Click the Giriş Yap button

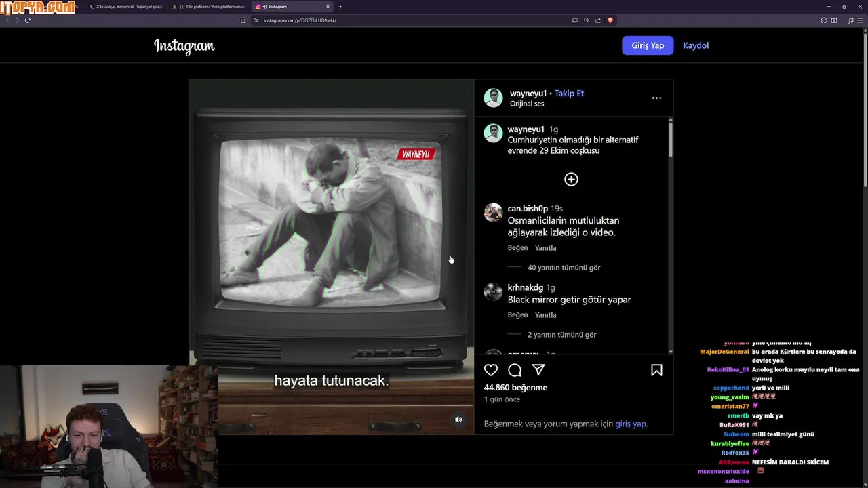pos(648,45)
